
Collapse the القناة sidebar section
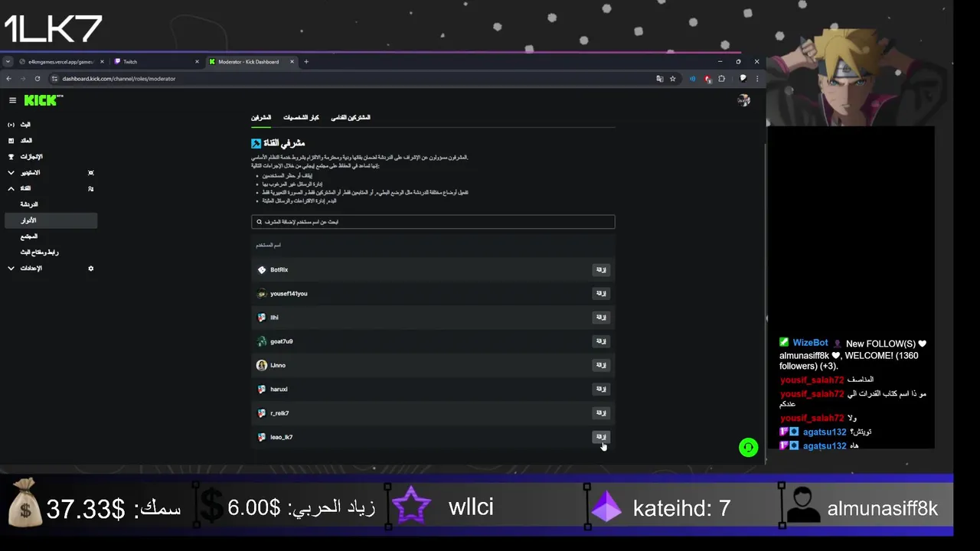point(49,188)
